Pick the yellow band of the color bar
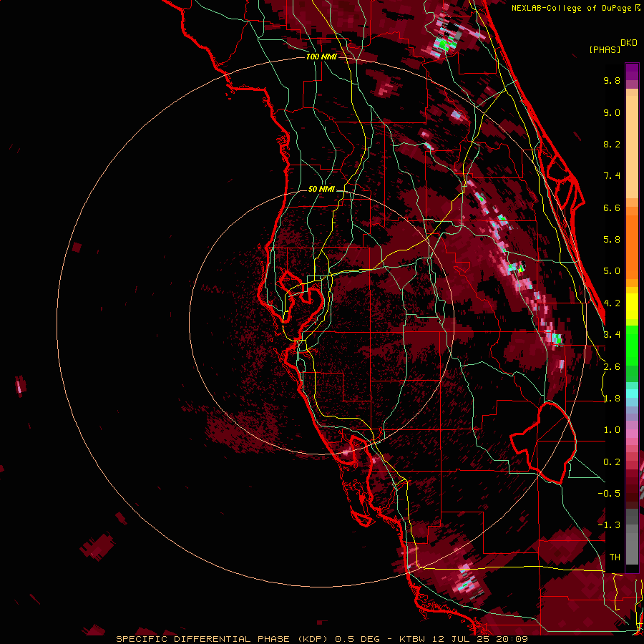 tap(632, 306)
